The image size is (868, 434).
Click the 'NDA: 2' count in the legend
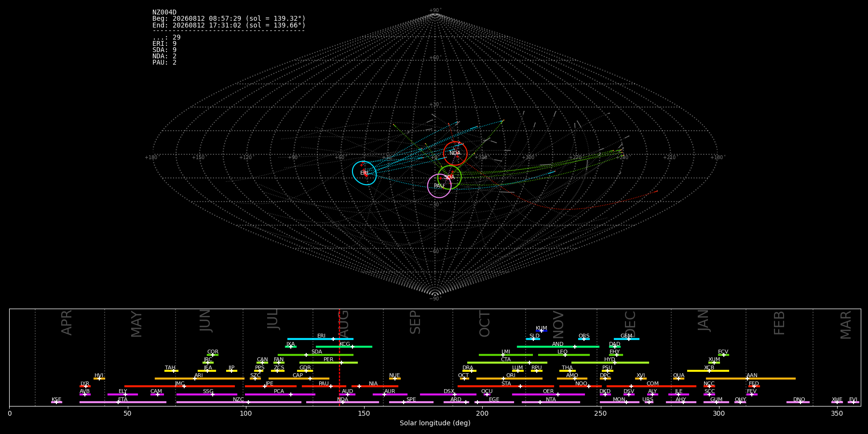click(164, 56)
